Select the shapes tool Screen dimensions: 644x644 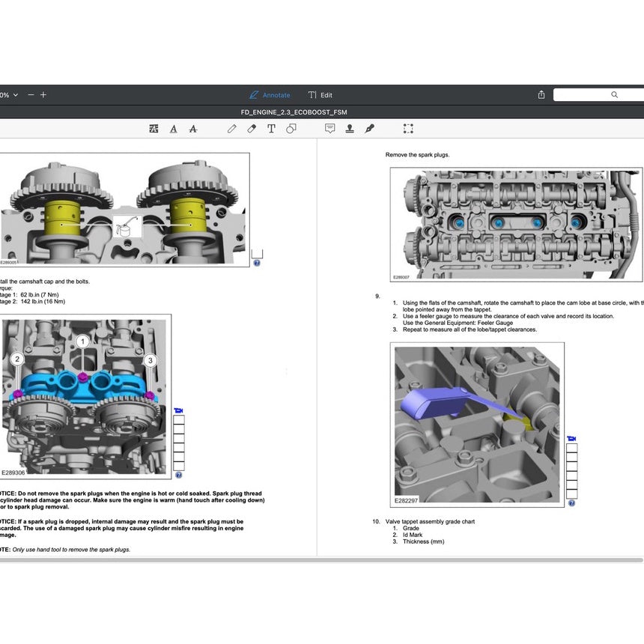tap(291, 128)
